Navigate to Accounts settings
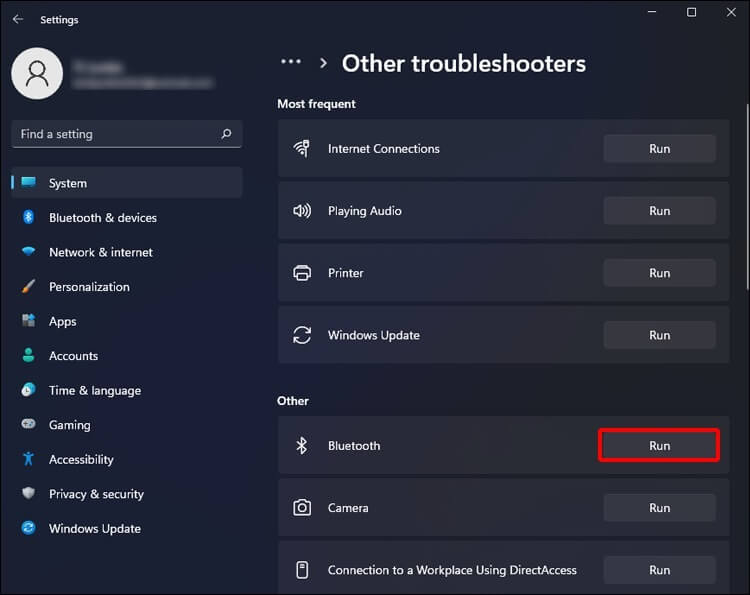 pos(127,355)
